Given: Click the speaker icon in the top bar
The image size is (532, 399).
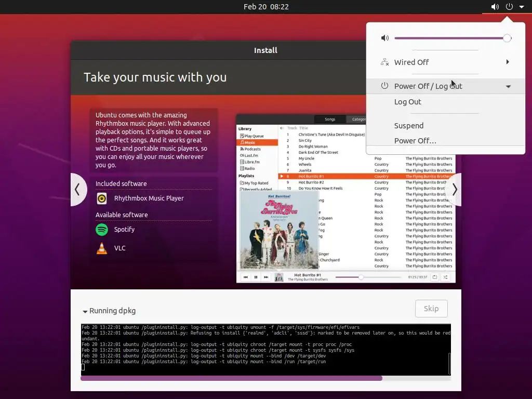Looking at the screenshot, I should pyautogui.click(x=495, y=7).
